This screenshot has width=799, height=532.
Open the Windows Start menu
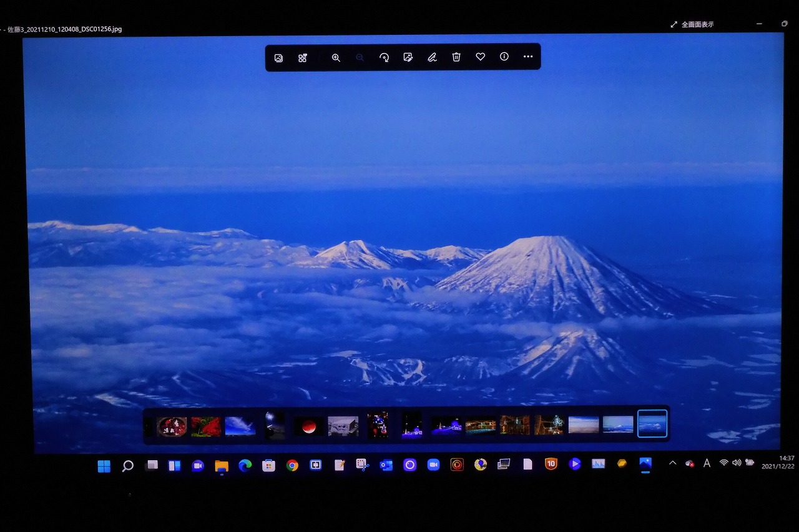point(104,466)
